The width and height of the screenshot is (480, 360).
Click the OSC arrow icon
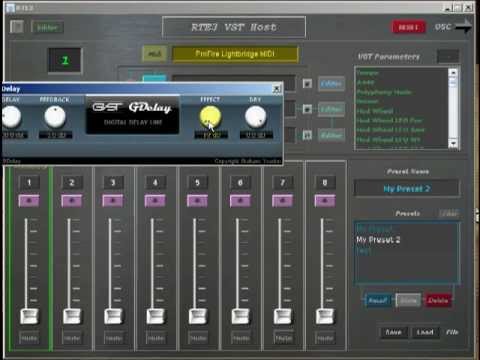tap(464, 27)
